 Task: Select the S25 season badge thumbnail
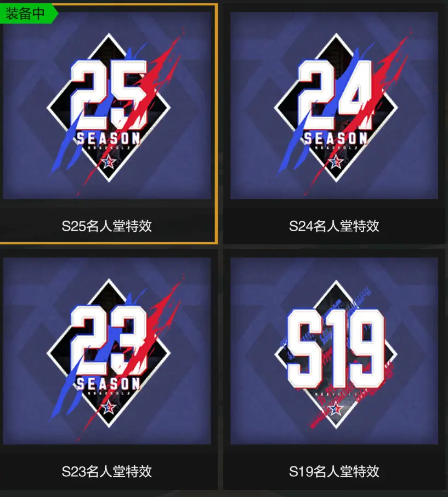click(x=107, y=106)
